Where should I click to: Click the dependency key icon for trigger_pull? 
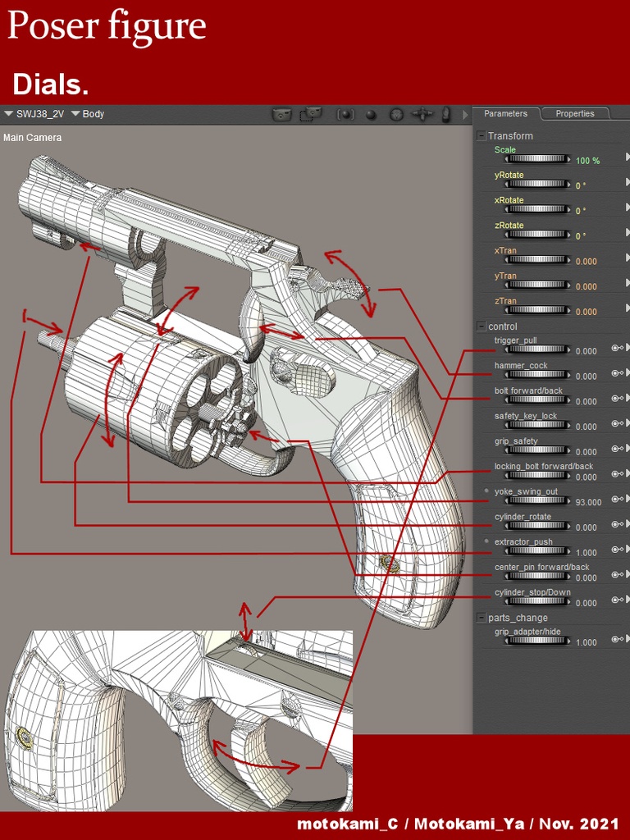617,348
